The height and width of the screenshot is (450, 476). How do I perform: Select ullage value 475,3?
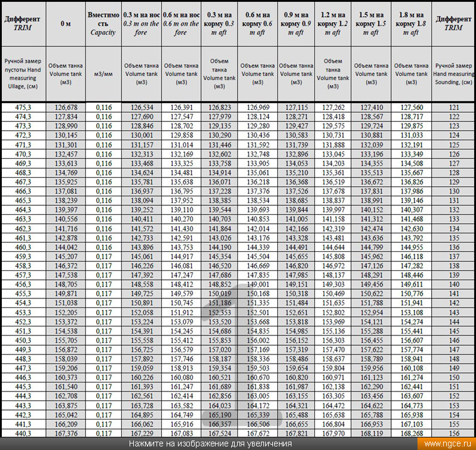23,107
